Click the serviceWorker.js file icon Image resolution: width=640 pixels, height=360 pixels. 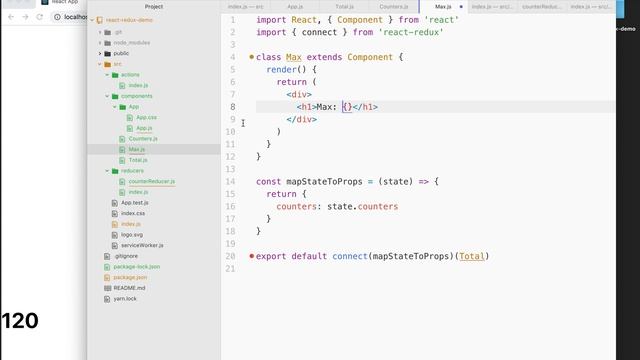(115, 245)
